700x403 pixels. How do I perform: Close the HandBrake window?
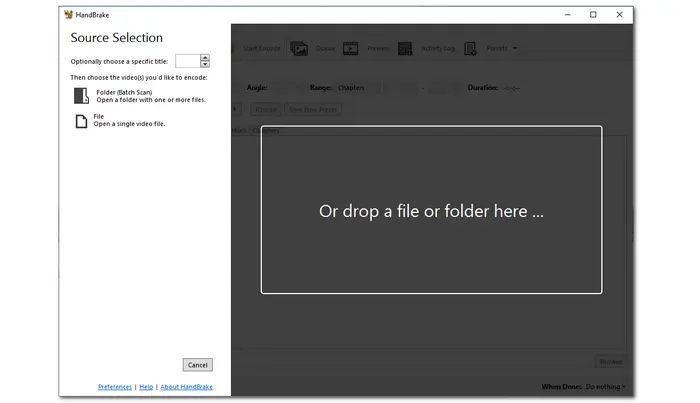tap(620, 15)
